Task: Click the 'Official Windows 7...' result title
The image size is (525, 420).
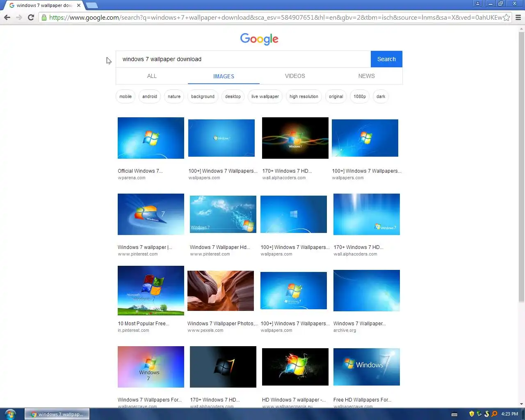Action: (140, 171)
